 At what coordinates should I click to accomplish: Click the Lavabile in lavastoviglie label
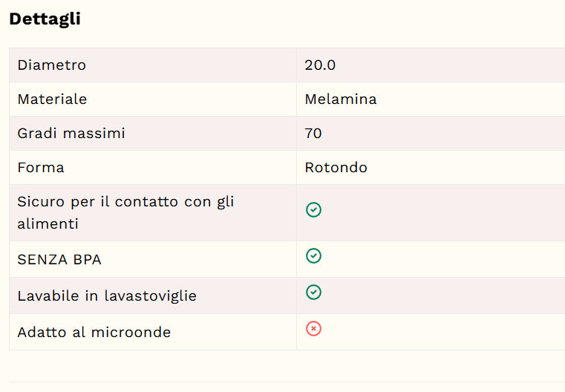click(x=107, y=295)
